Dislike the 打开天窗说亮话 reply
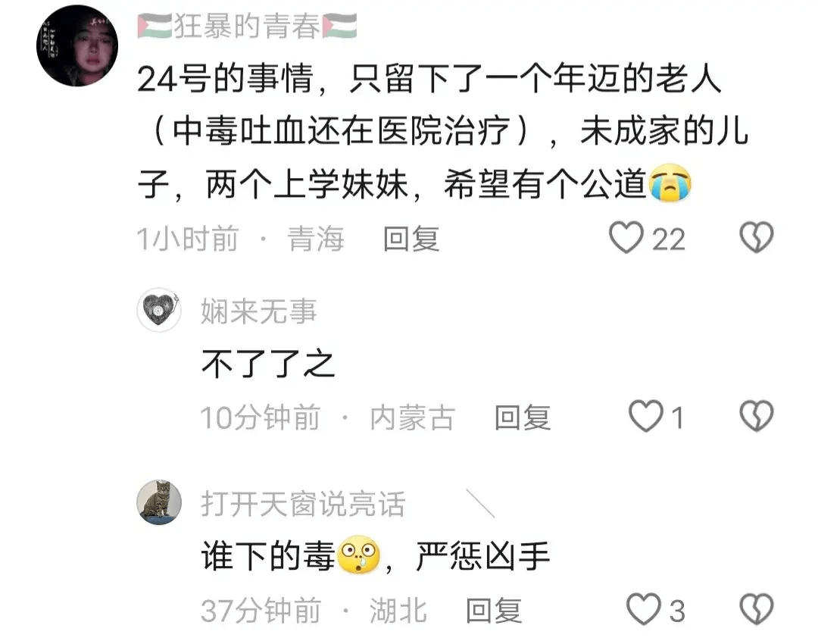 pos(757,608)
